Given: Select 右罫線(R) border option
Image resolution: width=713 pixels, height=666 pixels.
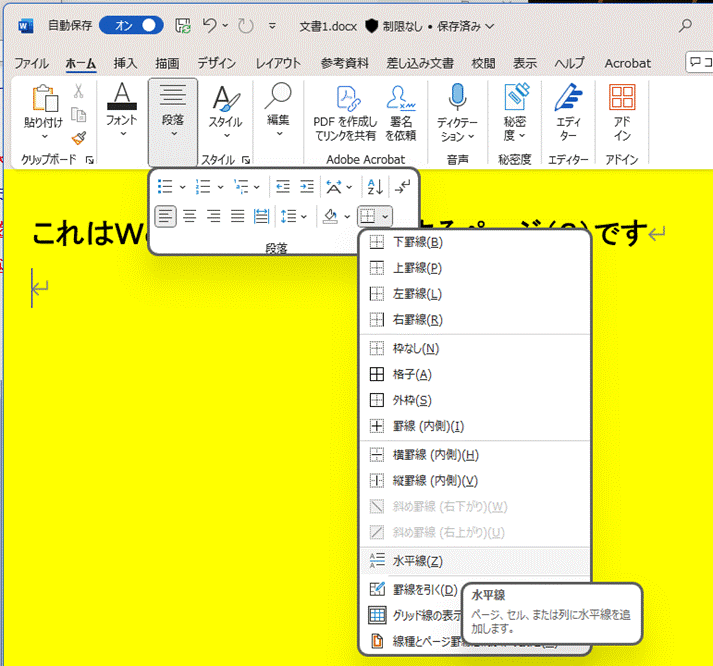Looking at the screenshot, I should click(x=475, y=320).
